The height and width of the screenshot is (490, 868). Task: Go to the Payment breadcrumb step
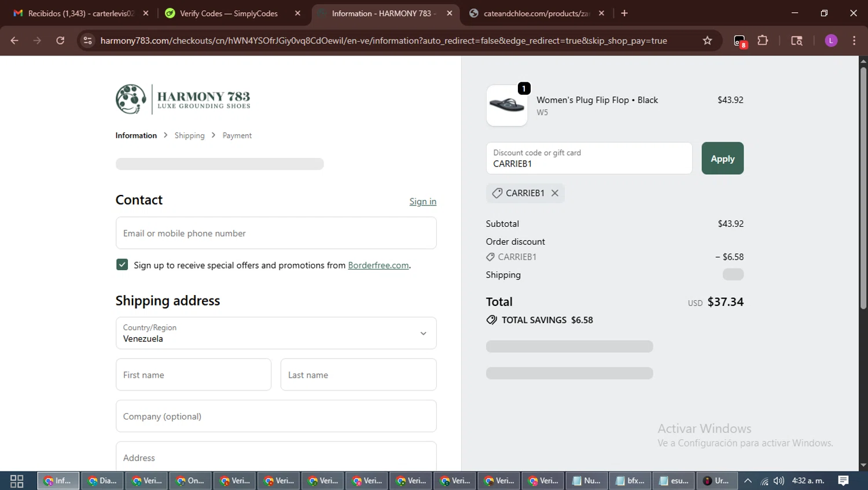point(237,135)
